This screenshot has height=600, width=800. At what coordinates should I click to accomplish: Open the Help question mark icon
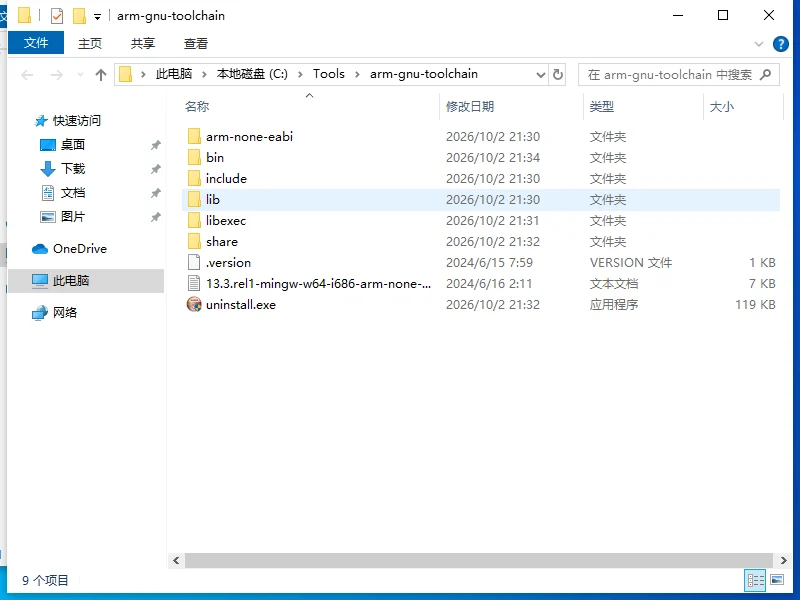(x=781, y=44)
